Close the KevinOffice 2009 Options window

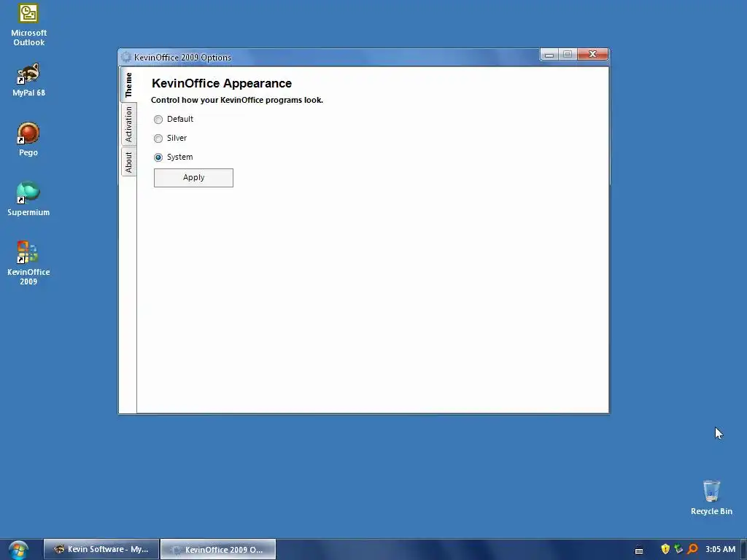[x=592, y=54]
